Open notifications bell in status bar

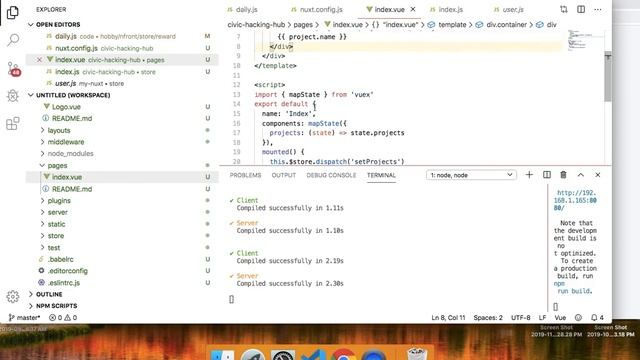point(597,317)
